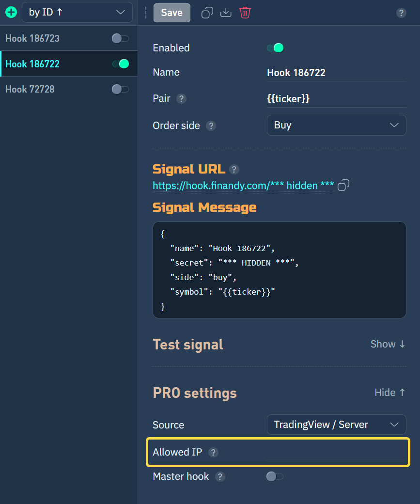Viewport: 420px width, 504px height.
Task: Copy the Signal URL with copy icon
Action: tap(343, 185)
